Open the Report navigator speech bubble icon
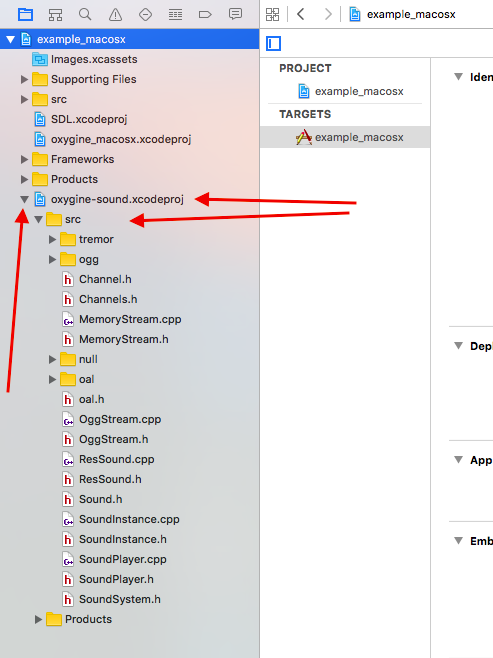Screen dimensions: 493x658 (x=235, y=14)
